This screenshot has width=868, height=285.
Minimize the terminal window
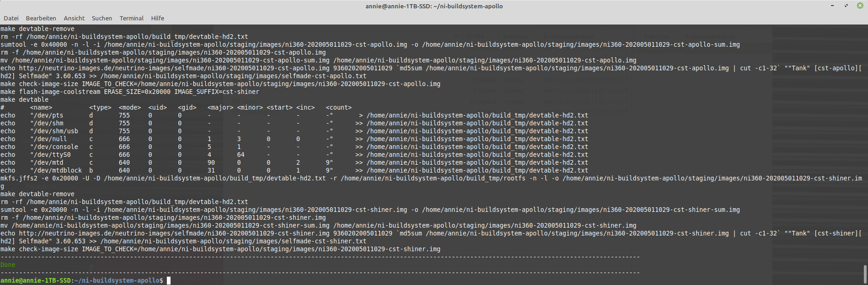pyautogui.click(x=832, y=6)
